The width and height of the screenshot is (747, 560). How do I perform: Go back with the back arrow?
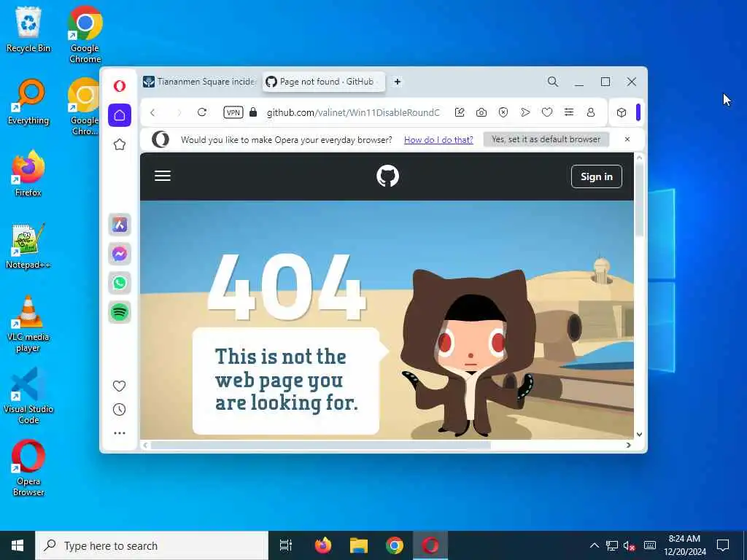tap(152, 113)
